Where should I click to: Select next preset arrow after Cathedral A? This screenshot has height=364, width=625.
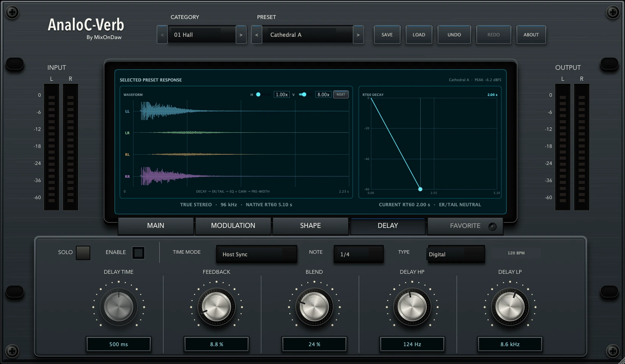click(358, 35)
